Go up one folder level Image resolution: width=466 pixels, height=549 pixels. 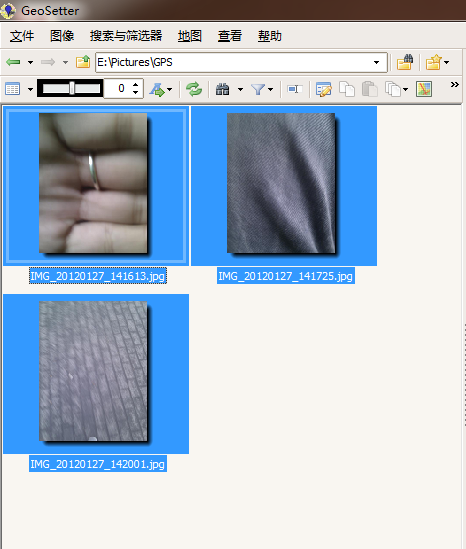83,62
